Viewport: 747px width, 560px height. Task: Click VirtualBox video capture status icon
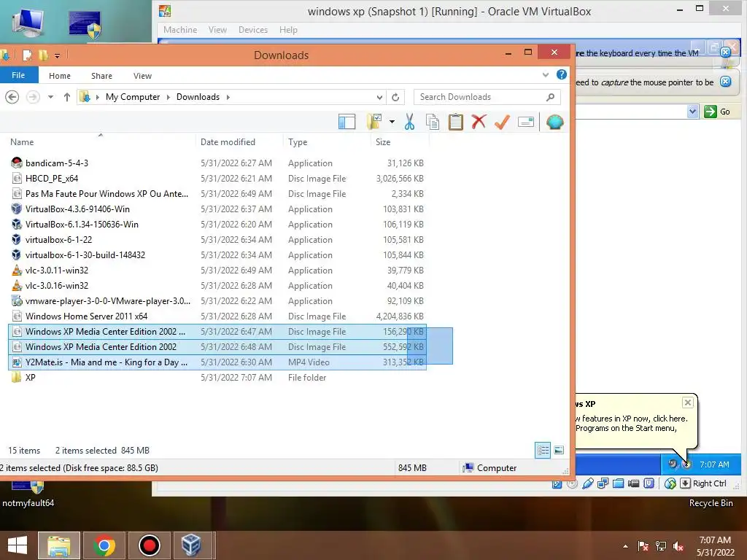click(634, 483)
